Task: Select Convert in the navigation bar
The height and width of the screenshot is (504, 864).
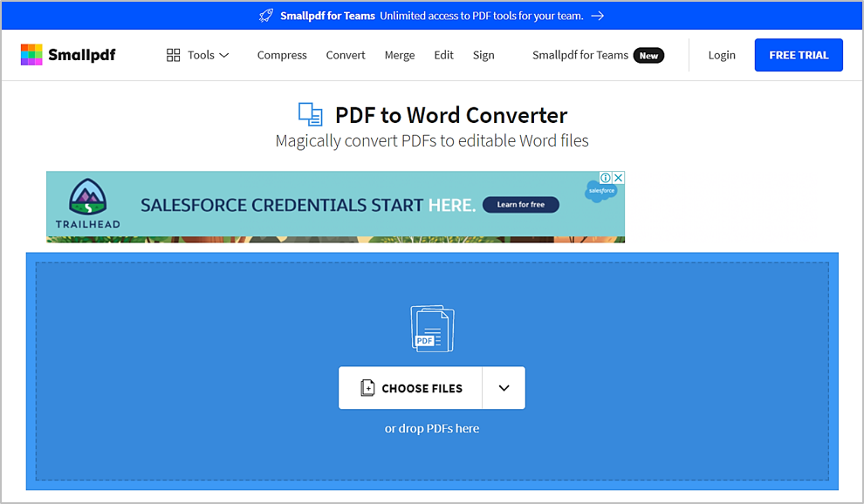Action: pos(346,55)
